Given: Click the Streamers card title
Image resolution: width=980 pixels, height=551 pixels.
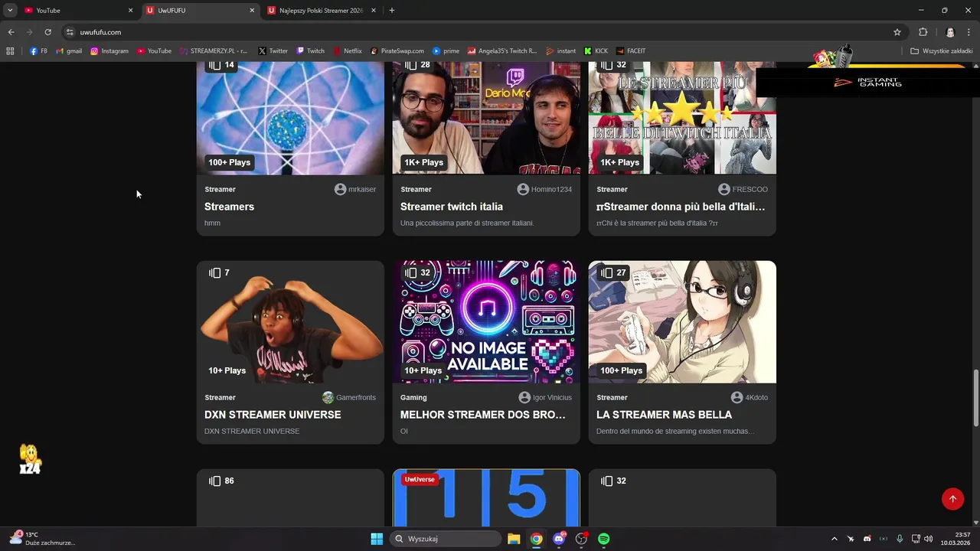Looking at the screenshot, I should point(229,207).
